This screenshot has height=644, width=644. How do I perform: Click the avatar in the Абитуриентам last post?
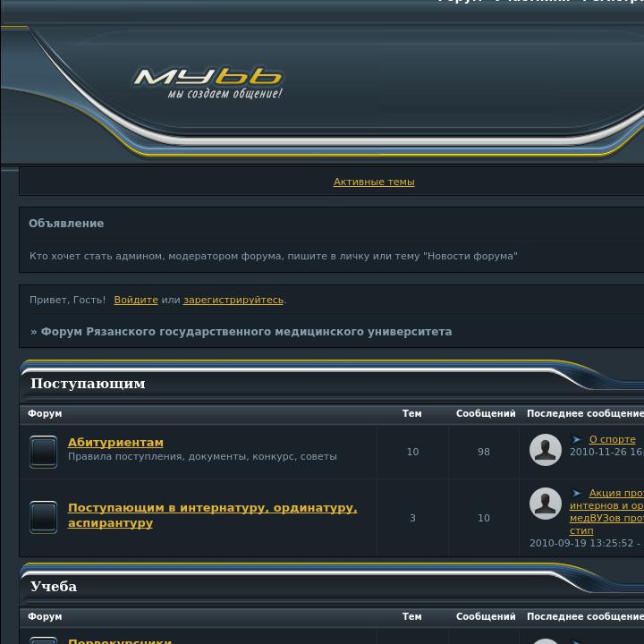click(546, 450)
